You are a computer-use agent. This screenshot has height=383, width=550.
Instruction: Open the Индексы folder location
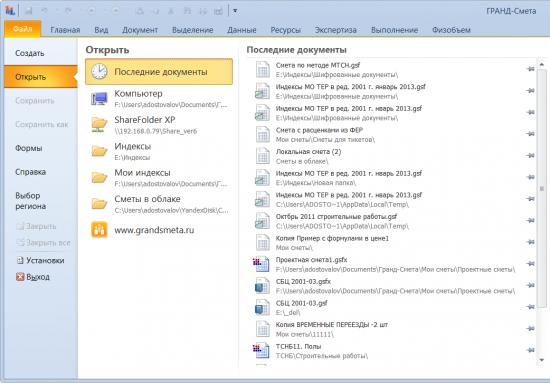coord(159,151)
